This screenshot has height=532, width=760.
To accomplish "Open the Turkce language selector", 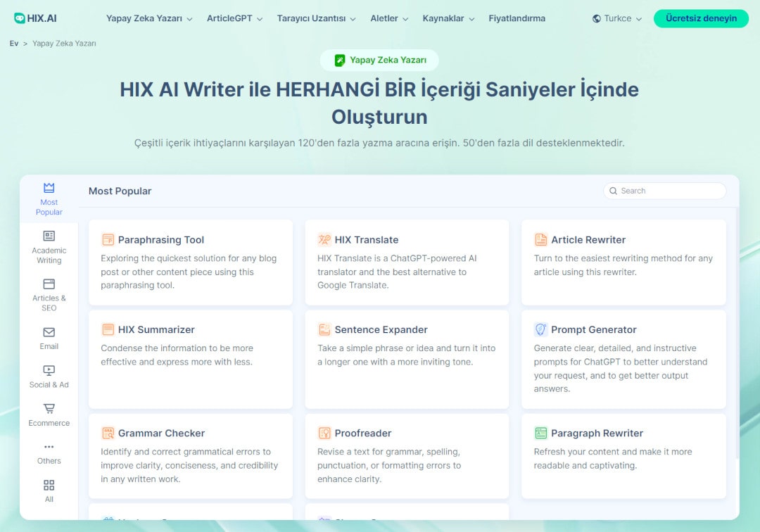I will (x=617, y=18).
